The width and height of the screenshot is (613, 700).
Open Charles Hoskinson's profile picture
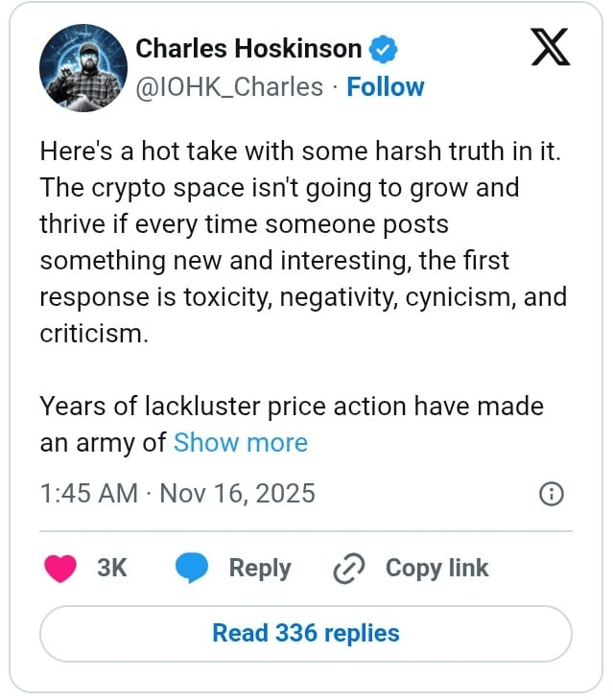tap(83, 67)
